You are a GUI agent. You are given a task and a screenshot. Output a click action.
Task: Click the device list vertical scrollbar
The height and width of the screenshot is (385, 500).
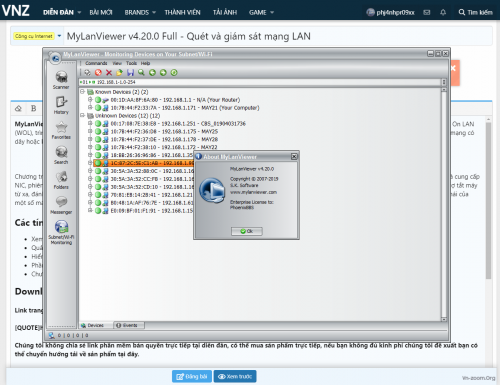click(444, 204)
